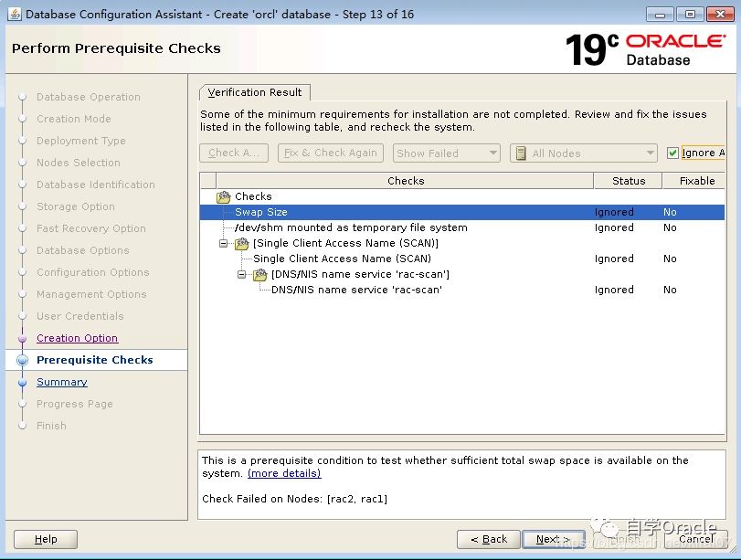Viewport: 741px width, 560px height.
Task: Collapse the [Single Client Access Name (SCAN)] node
Action: pos(224,243)
